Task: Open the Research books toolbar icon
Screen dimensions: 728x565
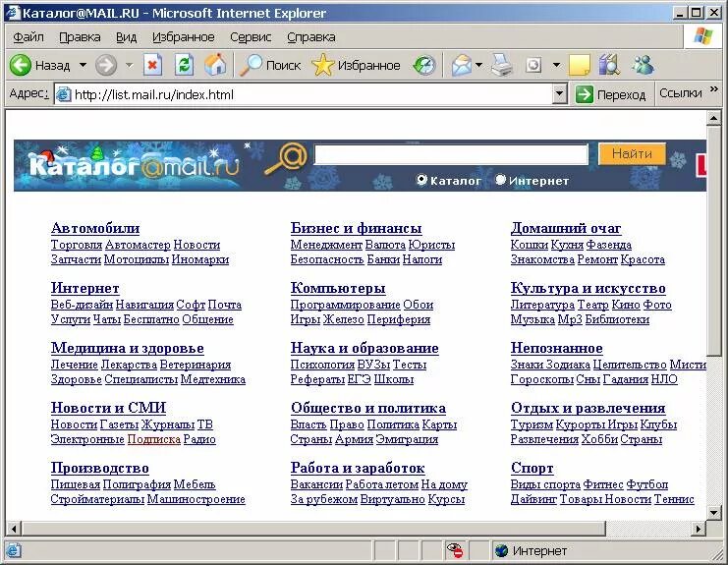Action: pos(609,65)
